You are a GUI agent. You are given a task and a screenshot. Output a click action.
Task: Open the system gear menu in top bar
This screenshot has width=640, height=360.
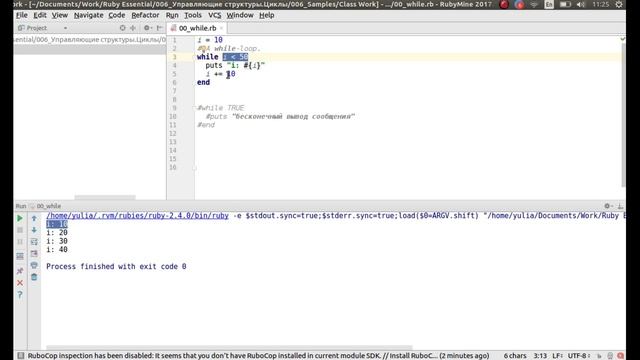pos(619,4)
